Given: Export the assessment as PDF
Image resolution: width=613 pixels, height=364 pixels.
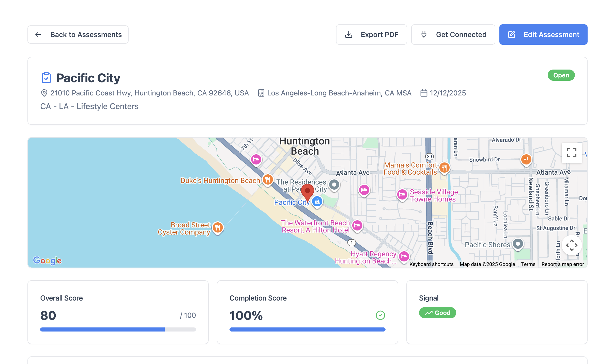Looking at the screenshot, I should coord(371,35).
